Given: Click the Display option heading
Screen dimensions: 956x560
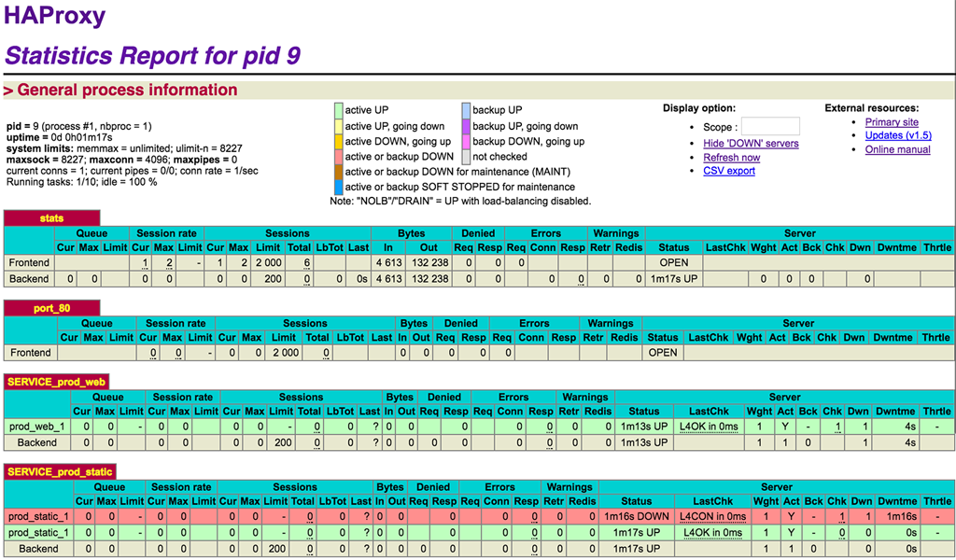Looking at the screenshot, I should click(699, 108).
